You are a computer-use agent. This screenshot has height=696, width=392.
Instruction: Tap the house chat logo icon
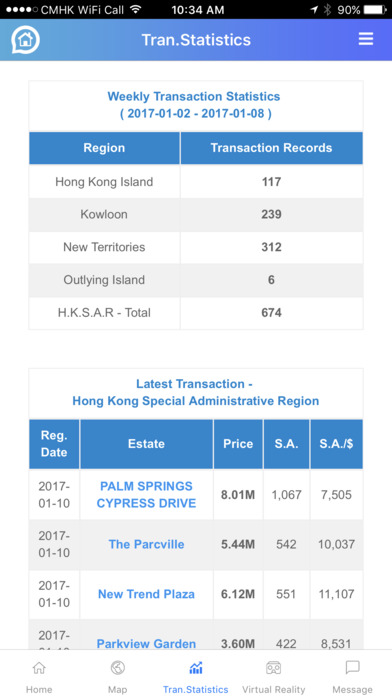(25, 40)
